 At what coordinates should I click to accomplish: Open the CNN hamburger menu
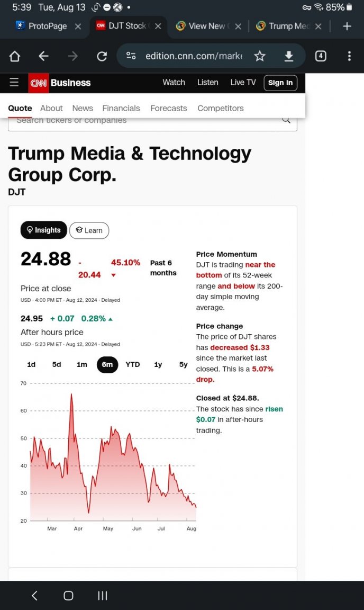pyautogui.click(x=14, y=83)
